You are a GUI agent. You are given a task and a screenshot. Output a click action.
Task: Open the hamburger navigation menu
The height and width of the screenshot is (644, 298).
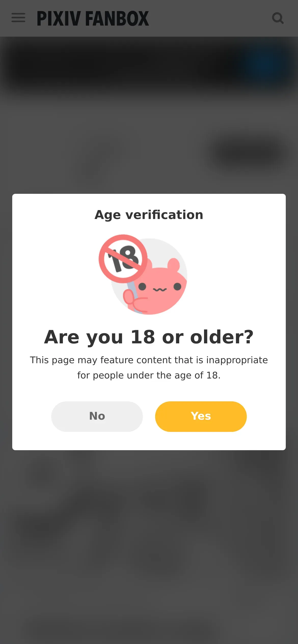pyautogui.click(x=18, y=18)
